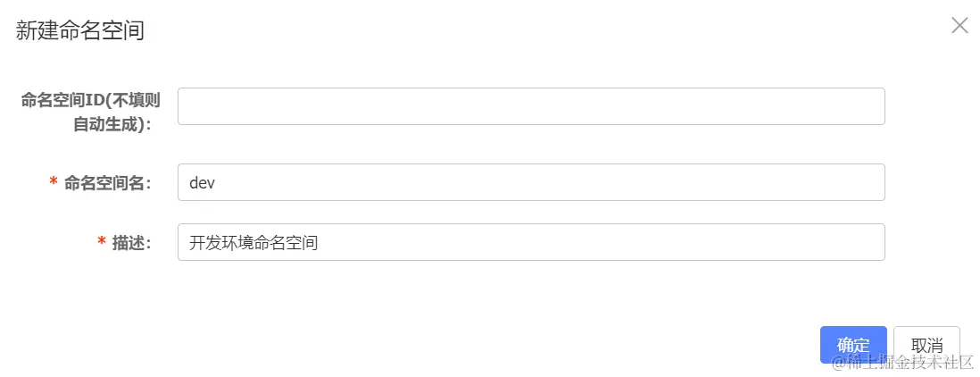Focus the 命名空间名 input box
The width and height of the screenshot is (980, 377).
(531, 182)
